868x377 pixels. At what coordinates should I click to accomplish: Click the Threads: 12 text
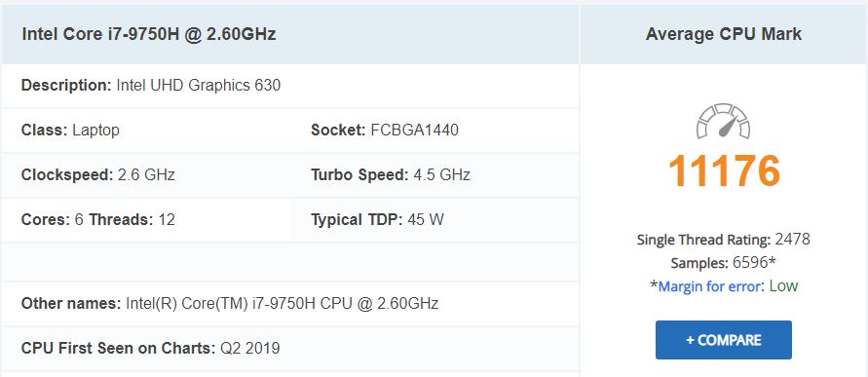(132, 220)
